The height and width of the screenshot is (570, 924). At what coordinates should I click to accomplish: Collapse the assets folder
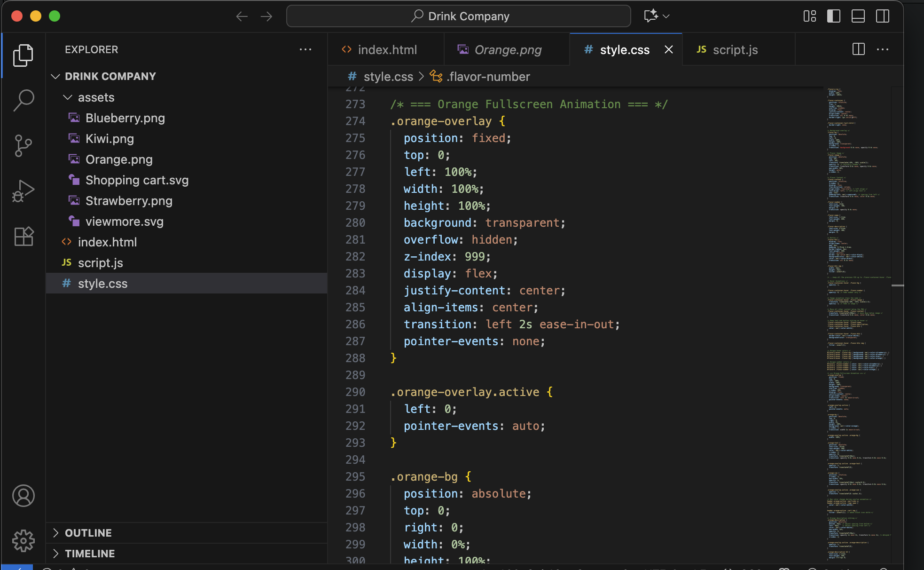(x=68, y=97)
